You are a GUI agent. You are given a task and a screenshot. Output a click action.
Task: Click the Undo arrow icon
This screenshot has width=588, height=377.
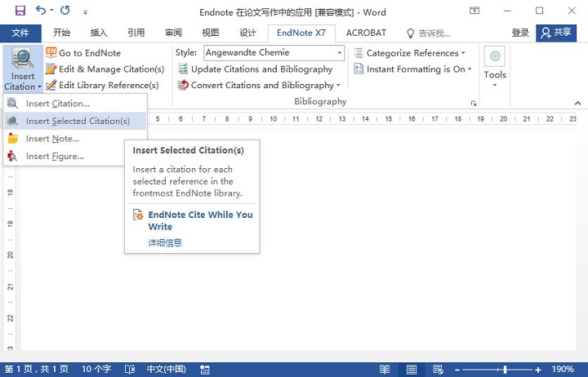click(41, 10)
